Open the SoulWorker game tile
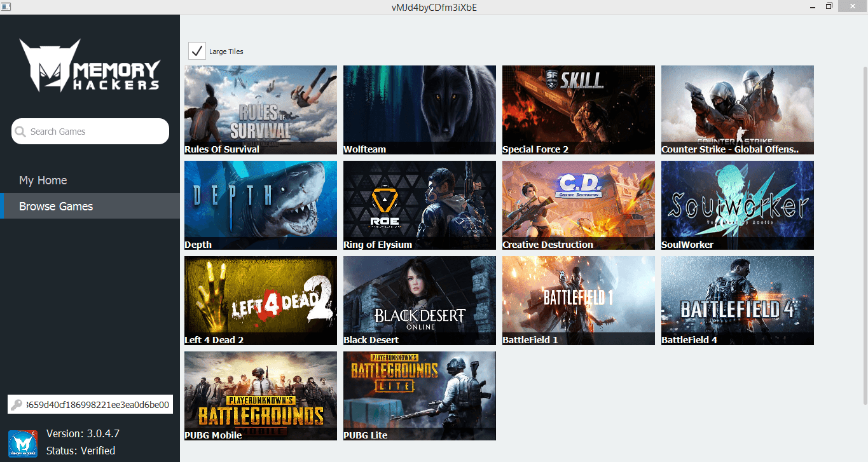 pos(738,205)
